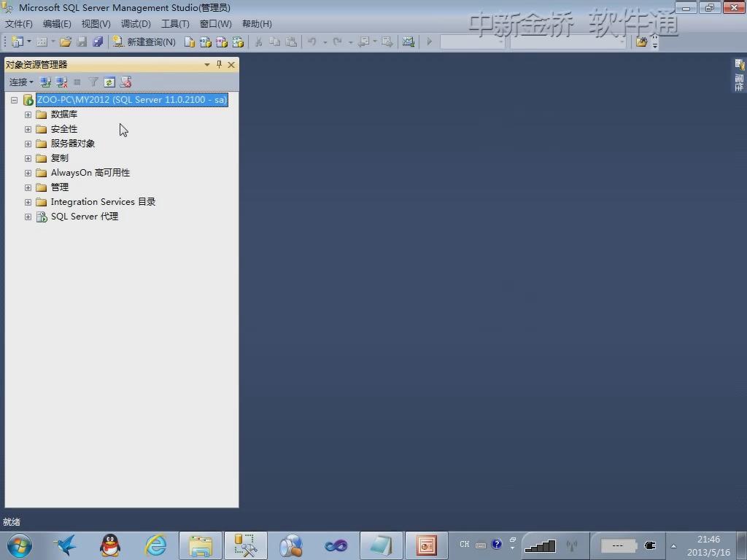Click the Redo arrow icon
Screen dimensions: 747x560
click(x=337, y=42)
